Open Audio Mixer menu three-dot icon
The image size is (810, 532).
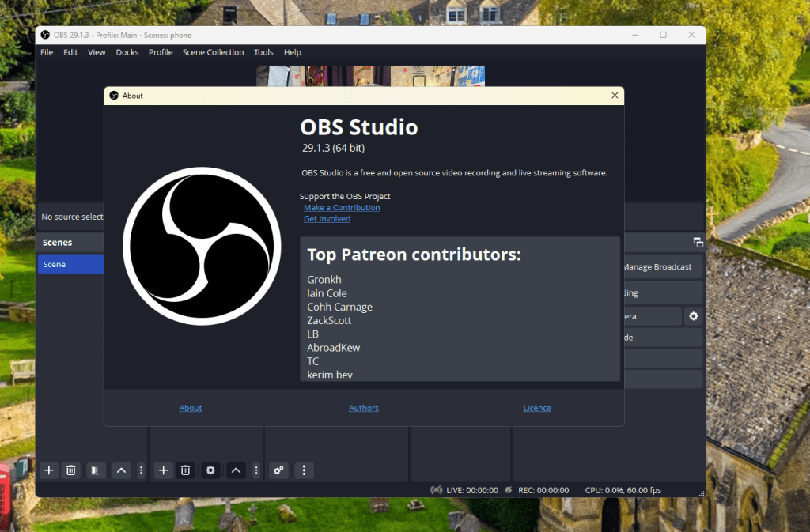tap(304, 470)
